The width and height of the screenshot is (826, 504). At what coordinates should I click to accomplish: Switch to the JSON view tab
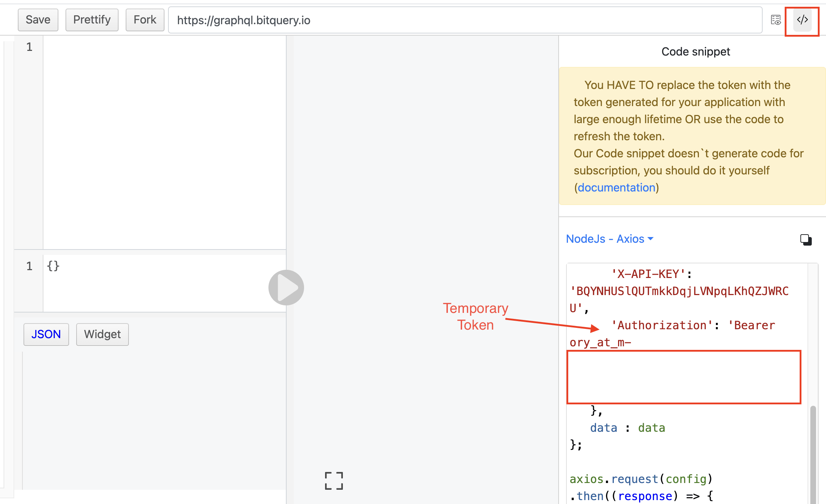click(x=46, y=334)
